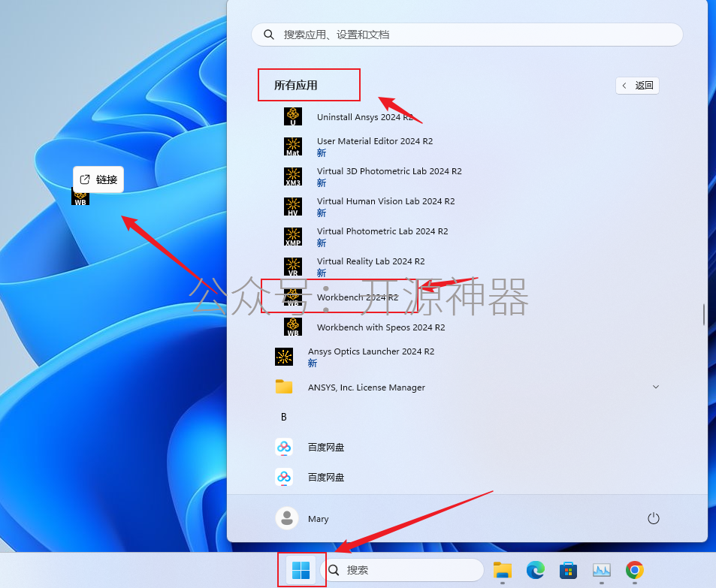Open Google Chrome from taskbar
Viewport: 716px width, 588px height.
(635, 570)
